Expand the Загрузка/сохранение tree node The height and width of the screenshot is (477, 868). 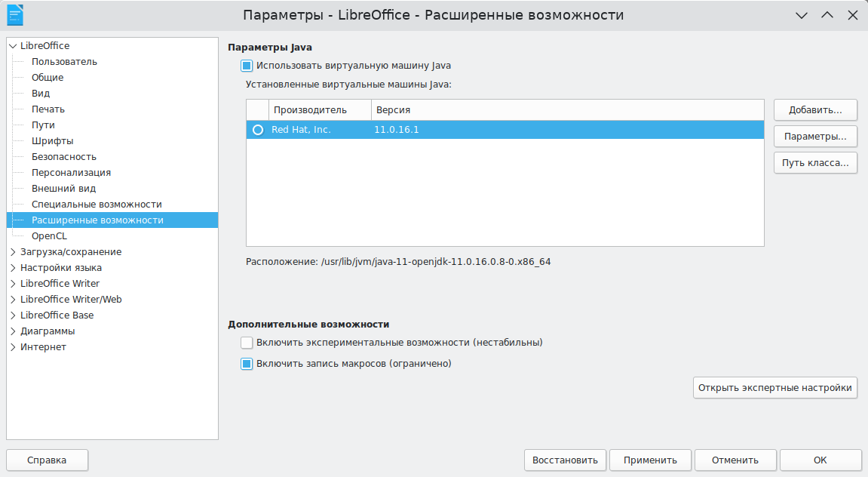pos(13,252)
